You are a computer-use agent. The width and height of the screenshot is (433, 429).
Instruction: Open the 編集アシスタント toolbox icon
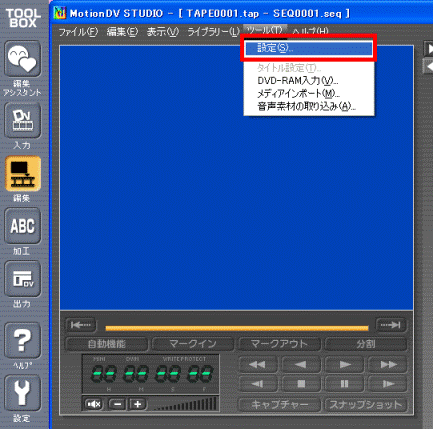22,59
